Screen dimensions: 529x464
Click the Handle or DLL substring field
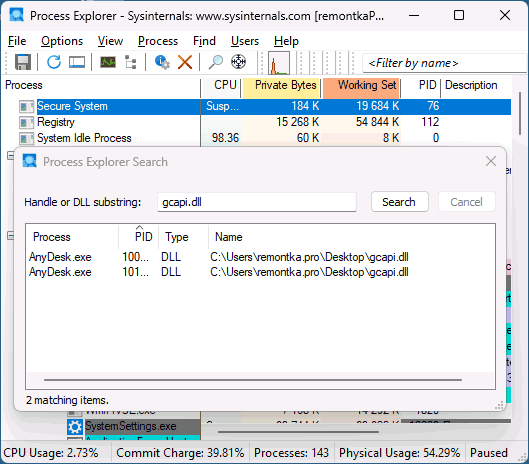(257, 202)
